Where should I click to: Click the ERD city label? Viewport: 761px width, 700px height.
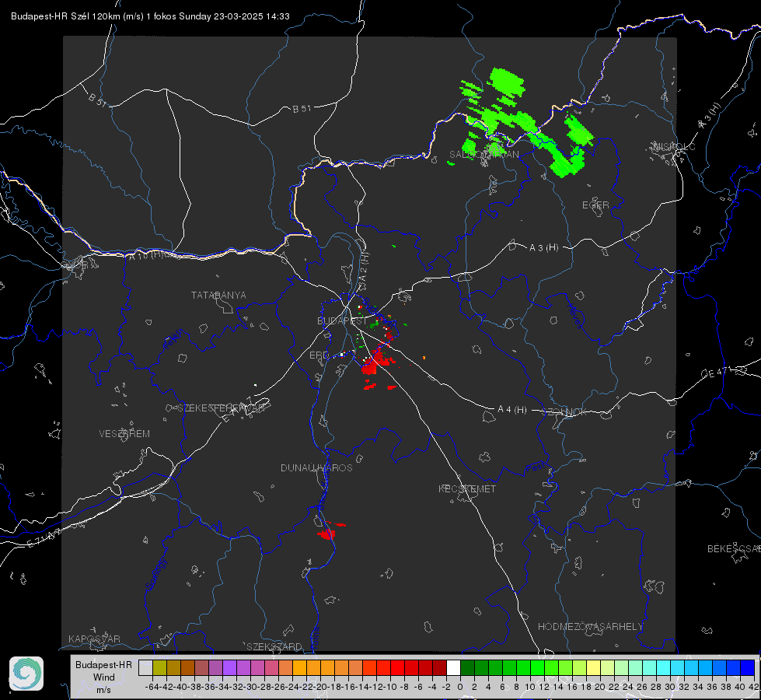[x=319, y=355]
